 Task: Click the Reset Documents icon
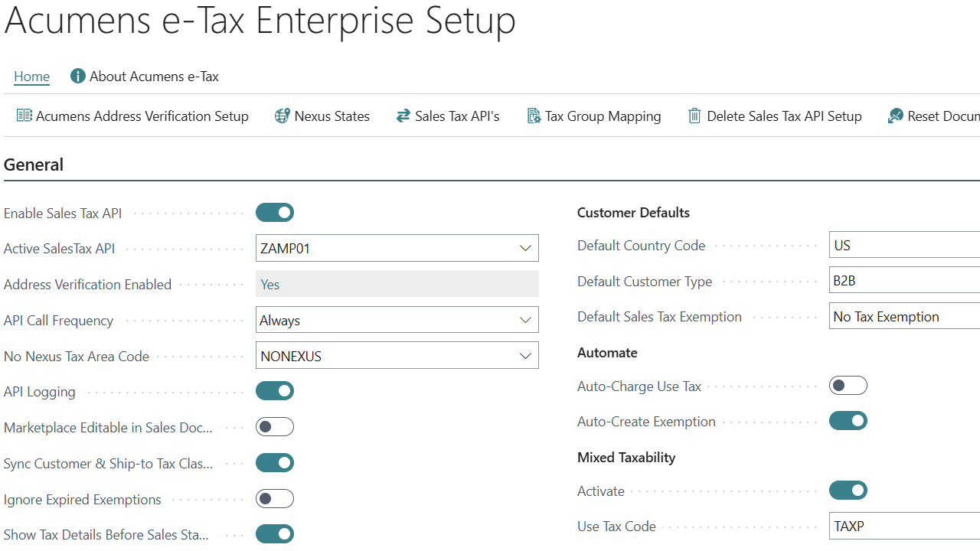pyautogui.click(x=895, y=116)
